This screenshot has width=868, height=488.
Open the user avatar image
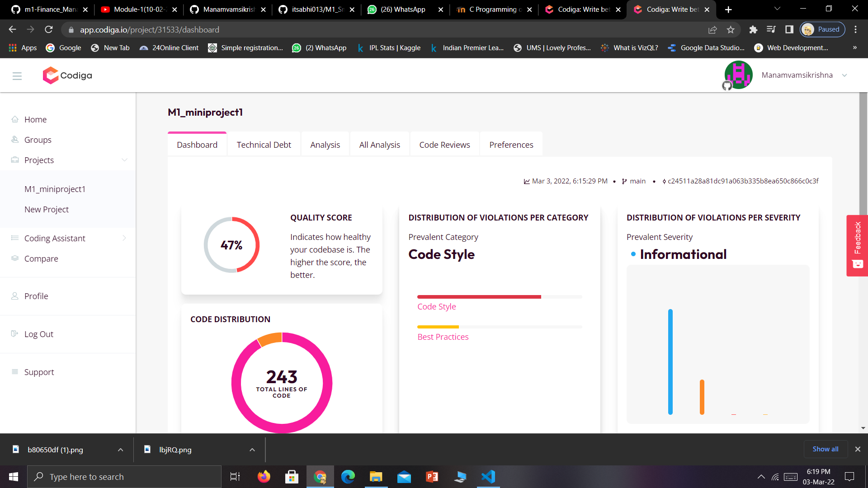pyautogui.click(x=738, y=75)
